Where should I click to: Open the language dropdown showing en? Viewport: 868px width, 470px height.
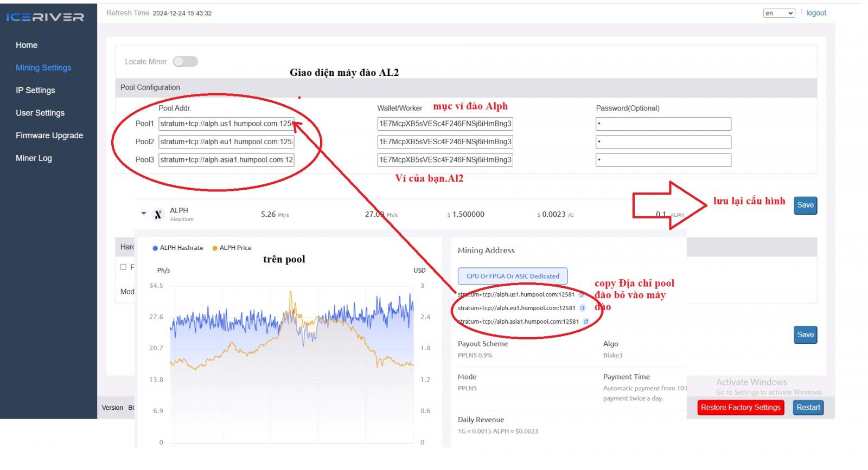click(x=779, y=13)
